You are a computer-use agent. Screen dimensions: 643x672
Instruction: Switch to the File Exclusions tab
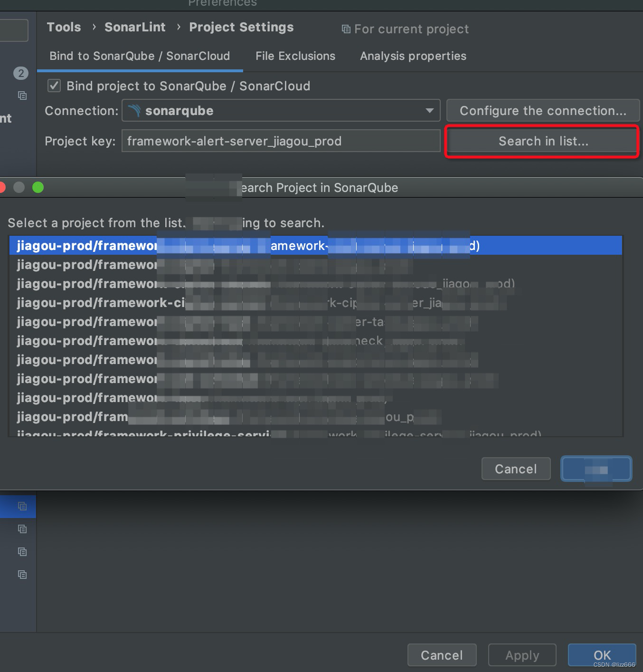click(x=295, y=56)
